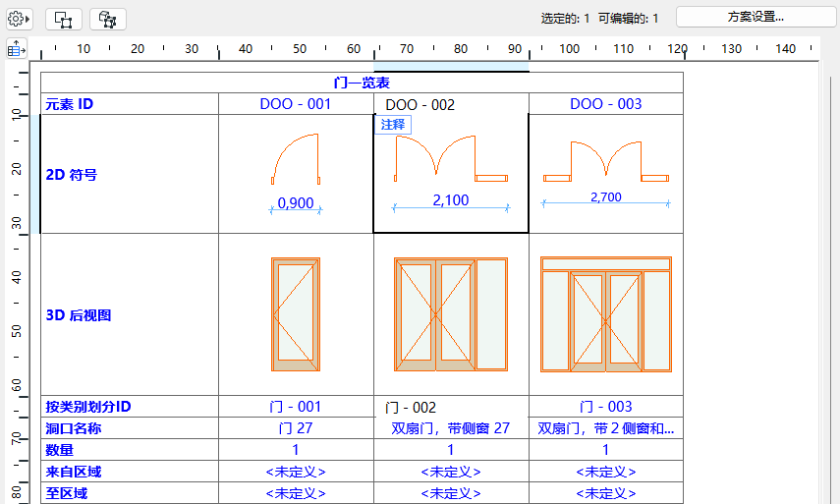Click 来自区域 <未定义> under DOO - 001
Image resolution: width=840 pixels, height=504 pixels.
coord(296,472)
